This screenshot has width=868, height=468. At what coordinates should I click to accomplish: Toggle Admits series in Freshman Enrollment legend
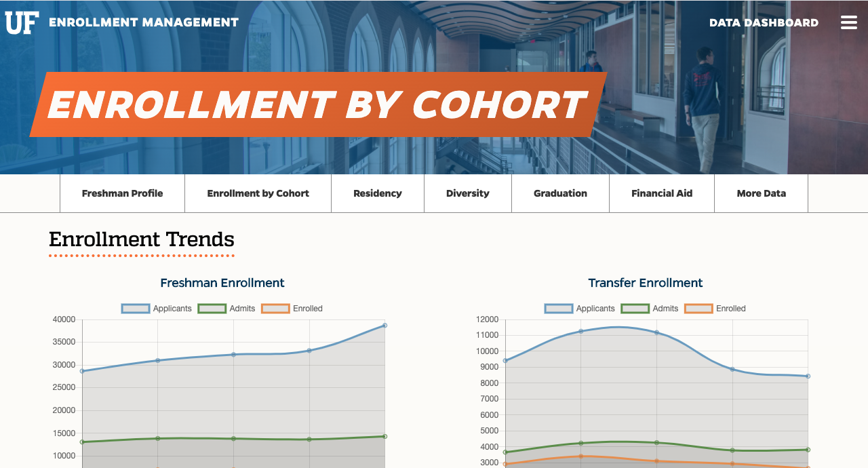(226, 309)
